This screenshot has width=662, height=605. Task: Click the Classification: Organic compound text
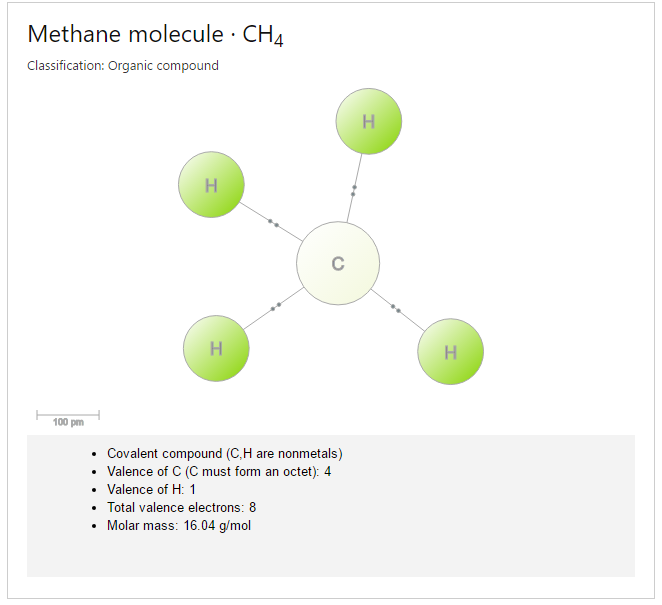tap(123, 66)
